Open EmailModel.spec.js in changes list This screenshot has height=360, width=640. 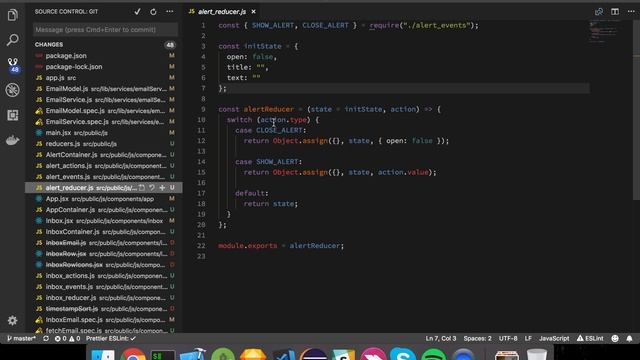pyautogui.click(x=104, y=111)
